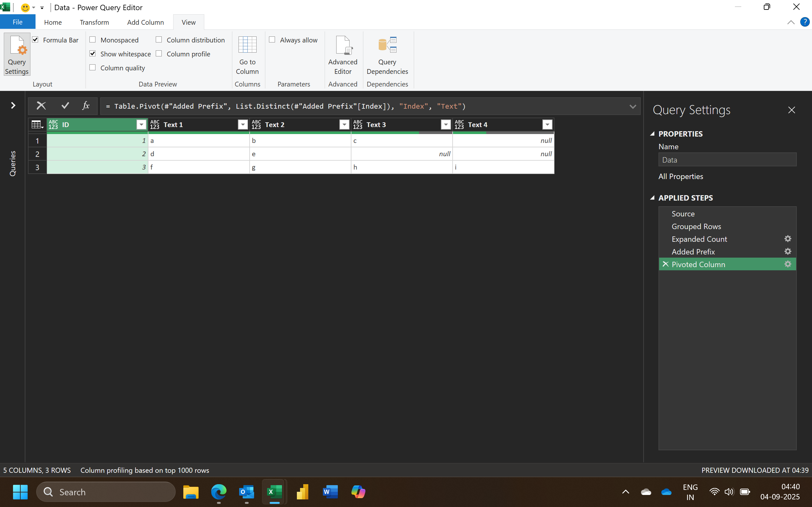
Task: Enable the Monospaced checkbox
Action: 93,40
